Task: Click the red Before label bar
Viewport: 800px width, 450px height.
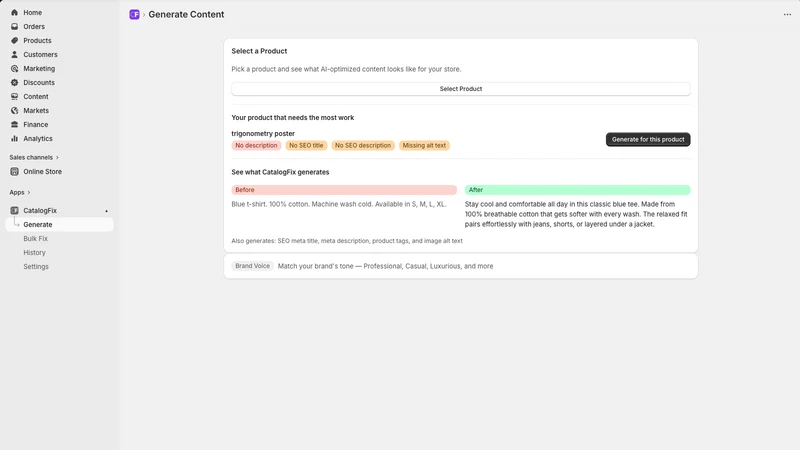Action: [x=344, y=190]
